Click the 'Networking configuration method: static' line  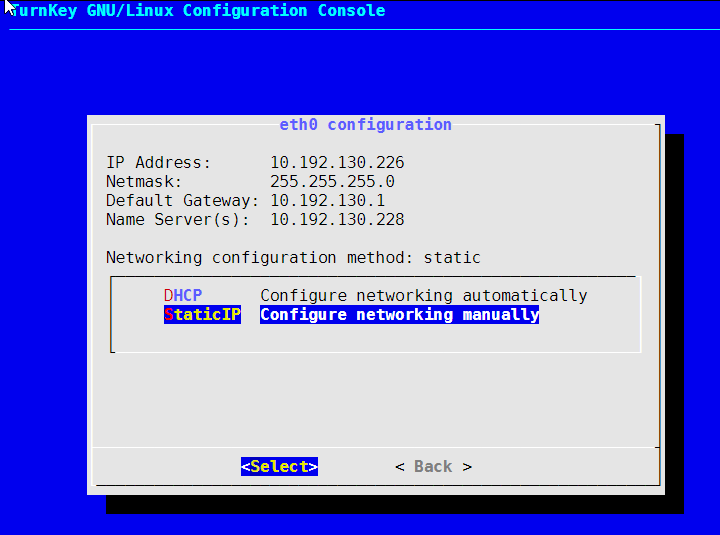(293, 258)
